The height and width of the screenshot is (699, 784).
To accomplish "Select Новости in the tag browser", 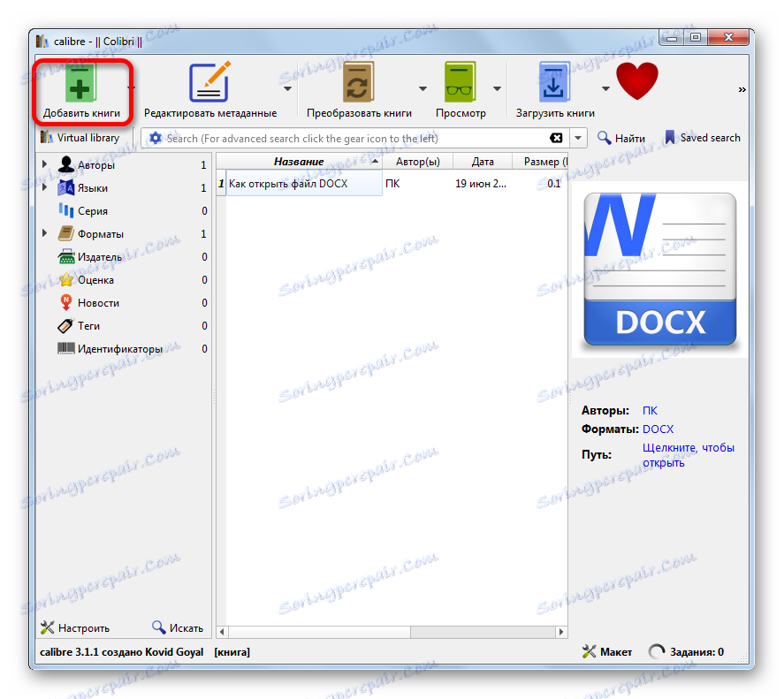I will (98, 303).
